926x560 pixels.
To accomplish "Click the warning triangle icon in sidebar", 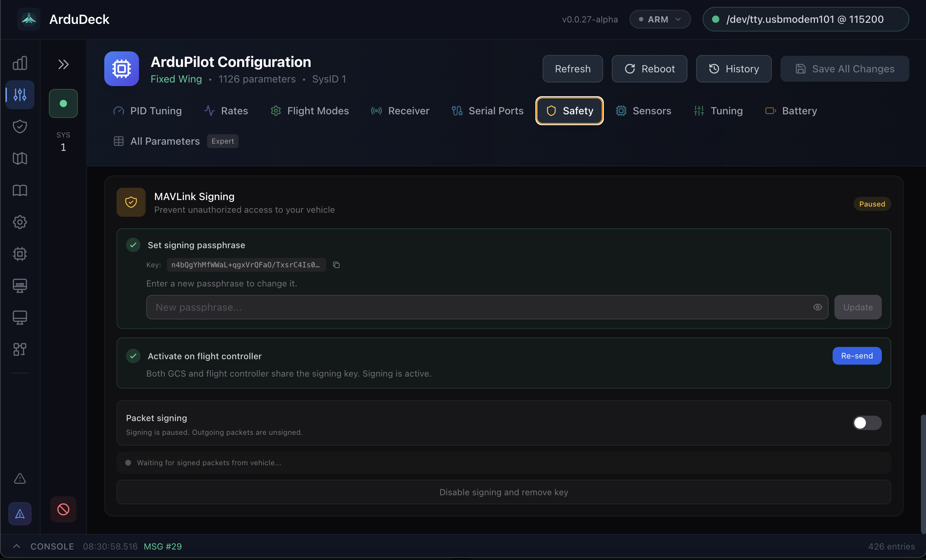I will click(20, 479).
